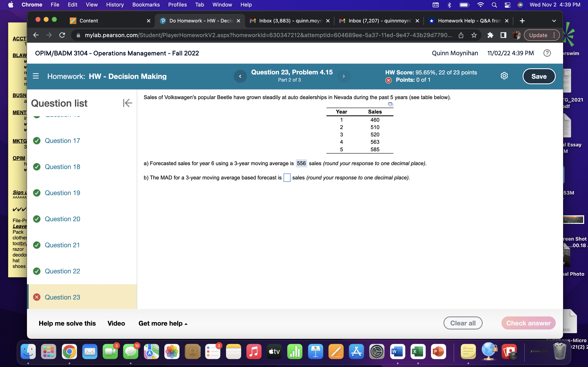Screen dimensions: 588x367
Task: Open the browser extensions puzzle icon
Action: [x=491, y=35]
